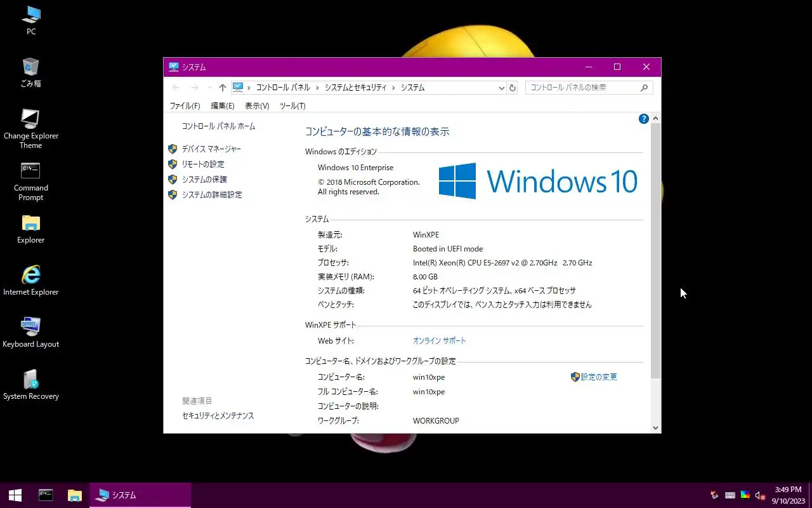The height and width of the screenshot is (508, 812).
Task: Expand the chevron before コントロール パネル breadcrumb
Action: coord(249,88)
